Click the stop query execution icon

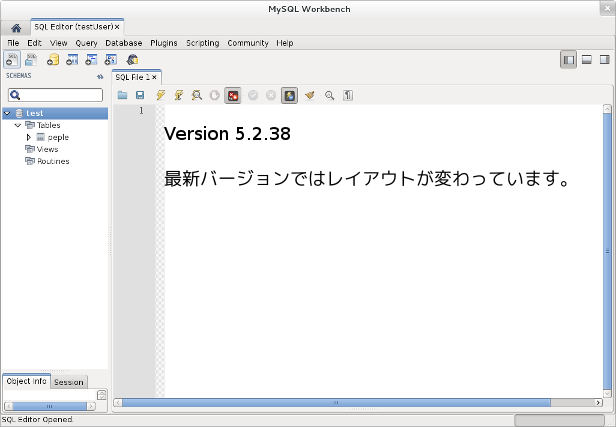coord(214,95)
